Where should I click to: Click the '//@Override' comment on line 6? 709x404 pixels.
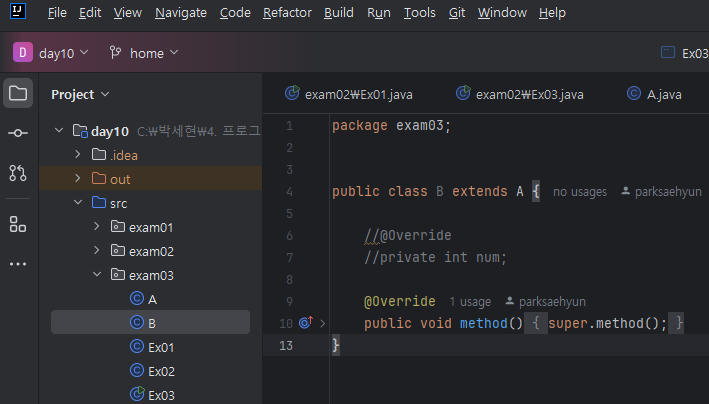[x=407, y=235]
